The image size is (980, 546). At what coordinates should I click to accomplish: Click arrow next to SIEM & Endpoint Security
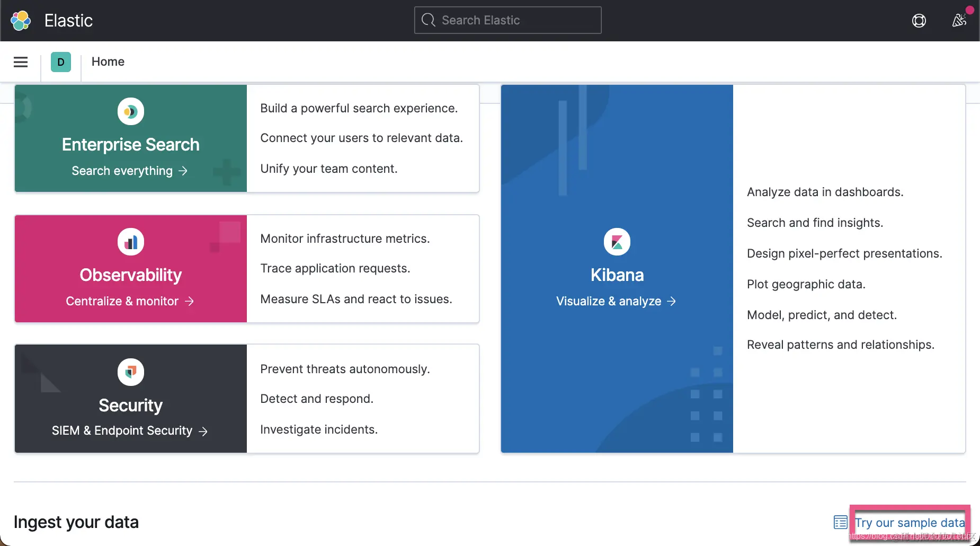point(203,431)
